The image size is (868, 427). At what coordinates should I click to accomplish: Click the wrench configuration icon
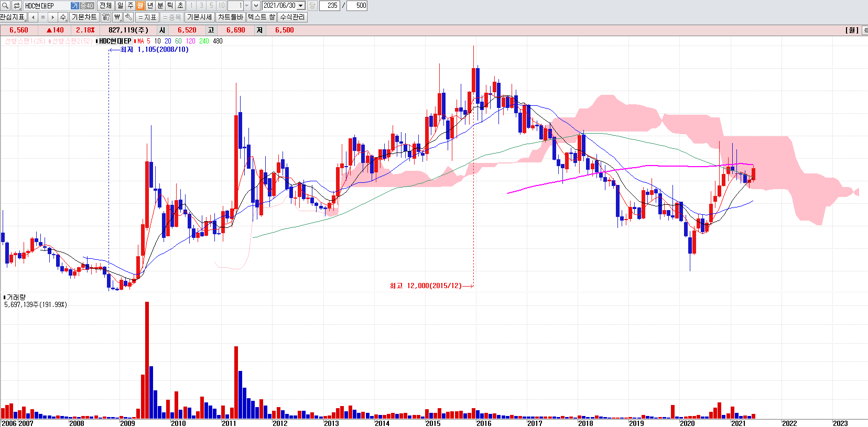point(128,17)
